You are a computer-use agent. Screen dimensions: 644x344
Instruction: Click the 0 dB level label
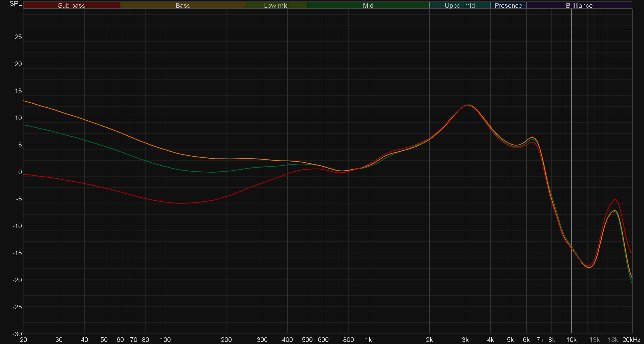20,172
